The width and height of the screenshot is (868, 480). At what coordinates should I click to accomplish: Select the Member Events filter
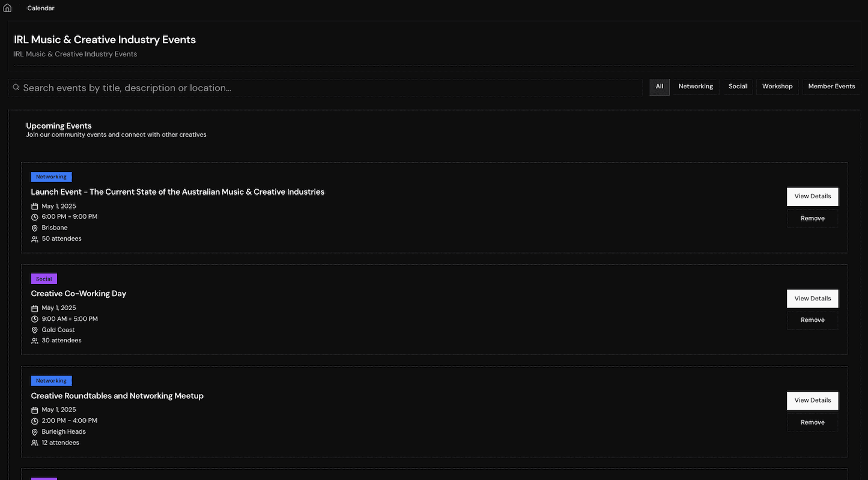tap(831, 87)
